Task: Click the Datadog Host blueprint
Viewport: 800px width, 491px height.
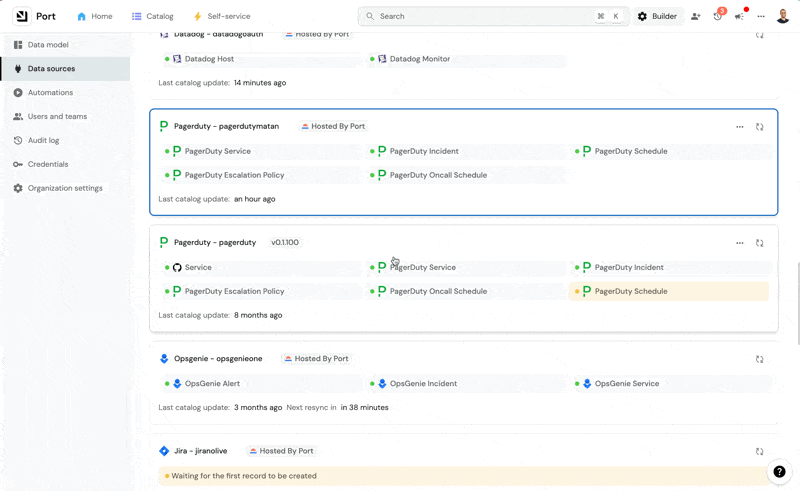Action: tap(260, 59)
